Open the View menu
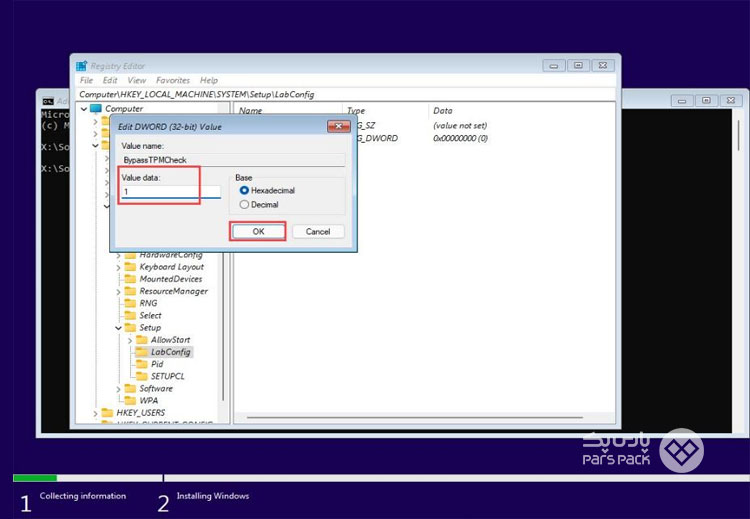The width and height of the screenshot is (750, 519). pos(136,80)
